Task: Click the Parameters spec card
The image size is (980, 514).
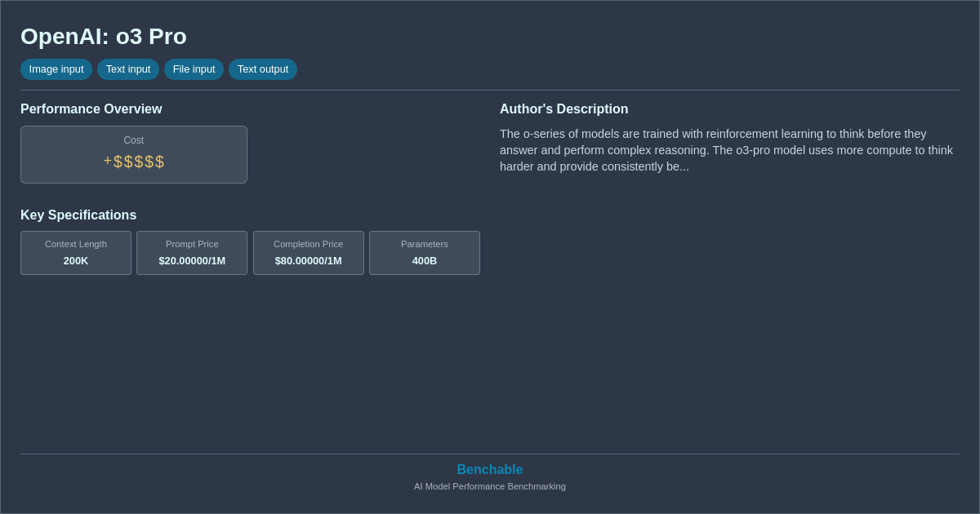Action: [424, 253]
